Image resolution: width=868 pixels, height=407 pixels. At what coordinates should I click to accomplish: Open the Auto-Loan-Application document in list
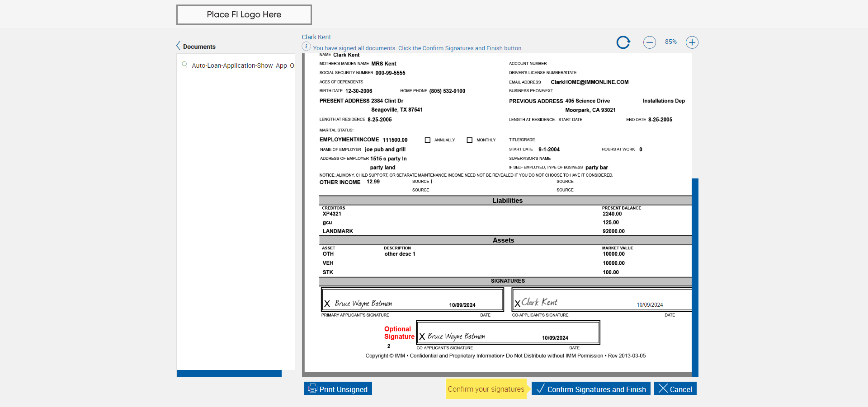(x=243, y=65)
